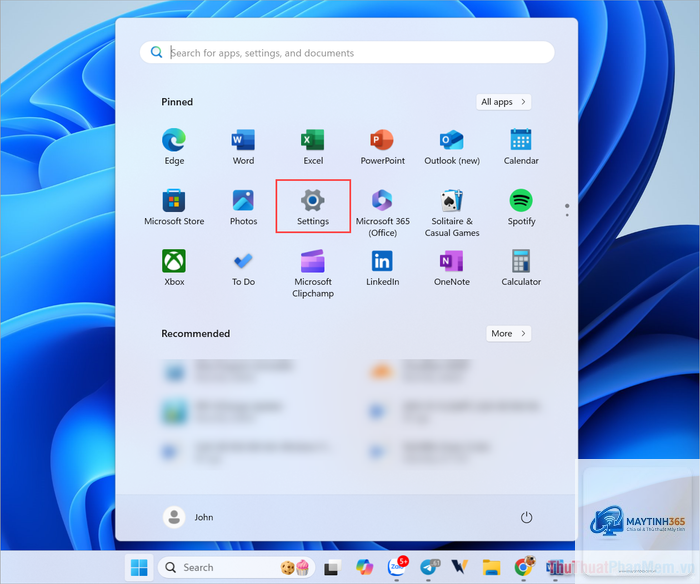Image resolution: width=700 pixels, height=584 pixels.
Task: Open the LinkedIn app
Action: [383, 267]
